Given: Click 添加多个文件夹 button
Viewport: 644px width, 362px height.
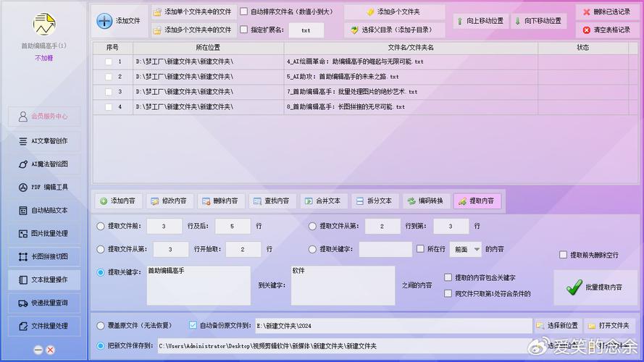Looking at the screenshot, I should point(394,12).
